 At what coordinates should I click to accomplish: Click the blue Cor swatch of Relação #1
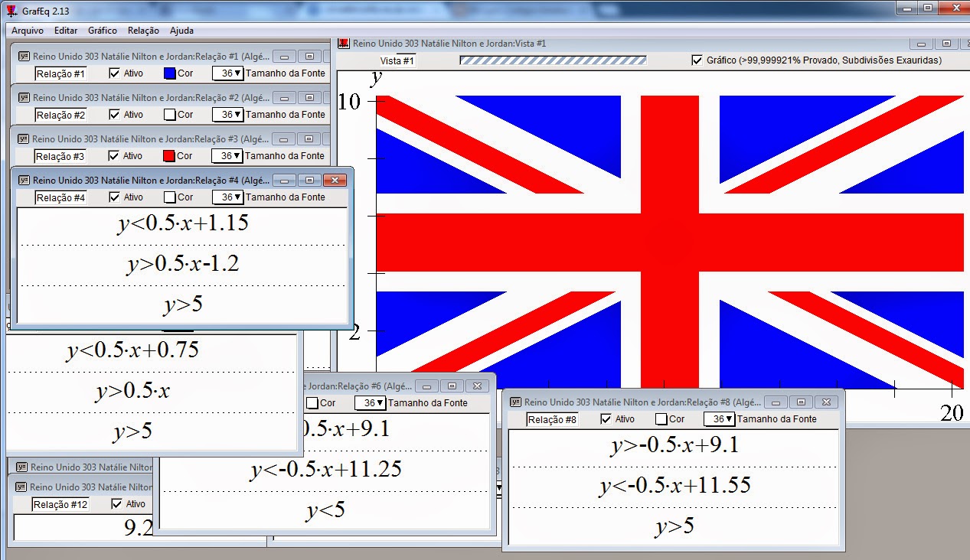(170, 73)
